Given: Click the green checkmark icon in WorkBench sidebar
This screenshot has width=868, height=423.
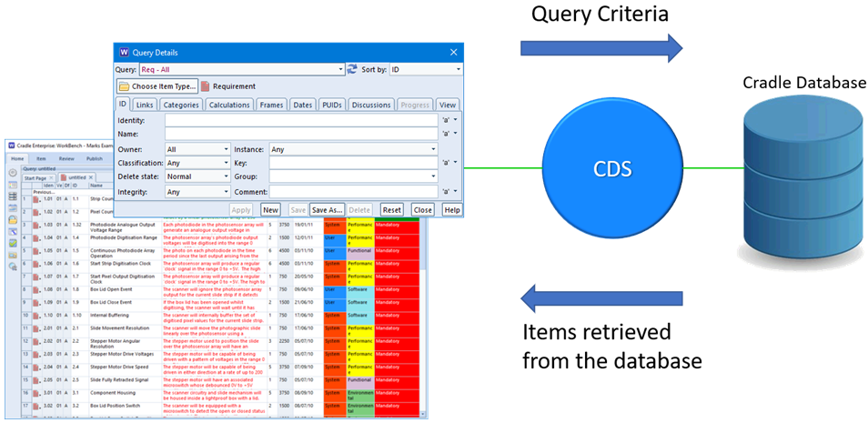Looking at the screenshot, I should 12,243.
